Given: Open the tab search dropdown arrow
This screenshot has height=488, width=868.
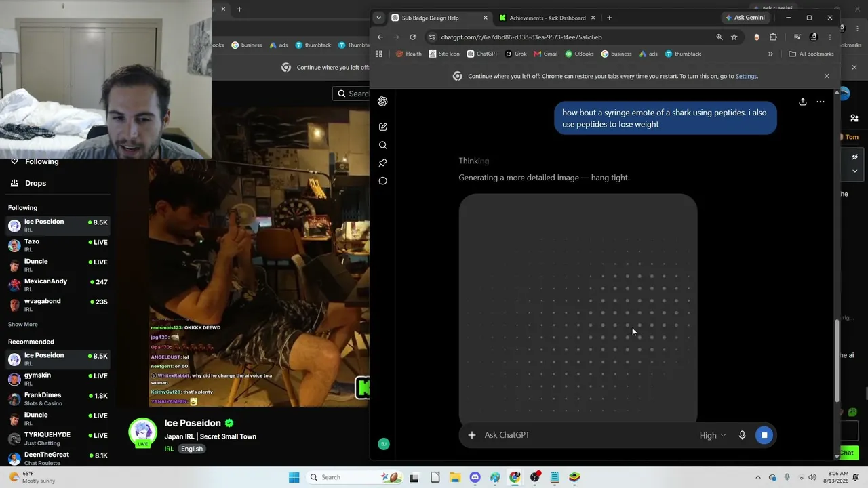Looking at the screenshot, I should click(378, 18).
